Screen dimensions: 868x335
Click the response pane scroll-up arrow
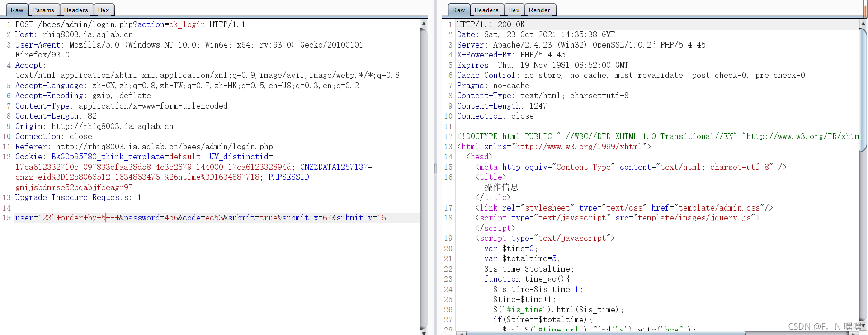pos(863,23)
